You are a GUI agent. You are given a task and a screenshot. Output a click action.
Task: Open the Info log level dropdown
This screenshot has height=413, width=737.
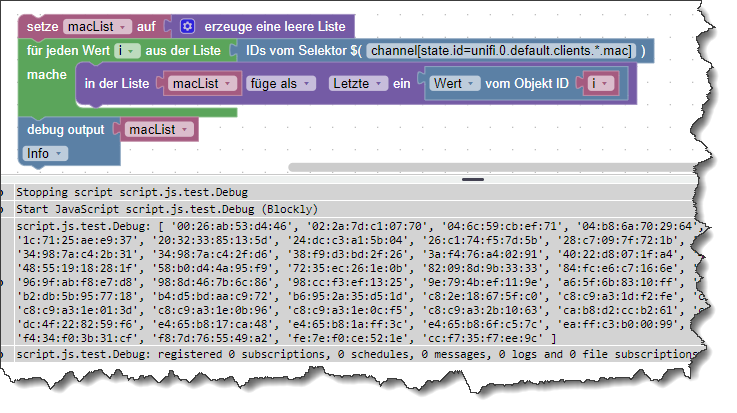(x=45, y=154)
